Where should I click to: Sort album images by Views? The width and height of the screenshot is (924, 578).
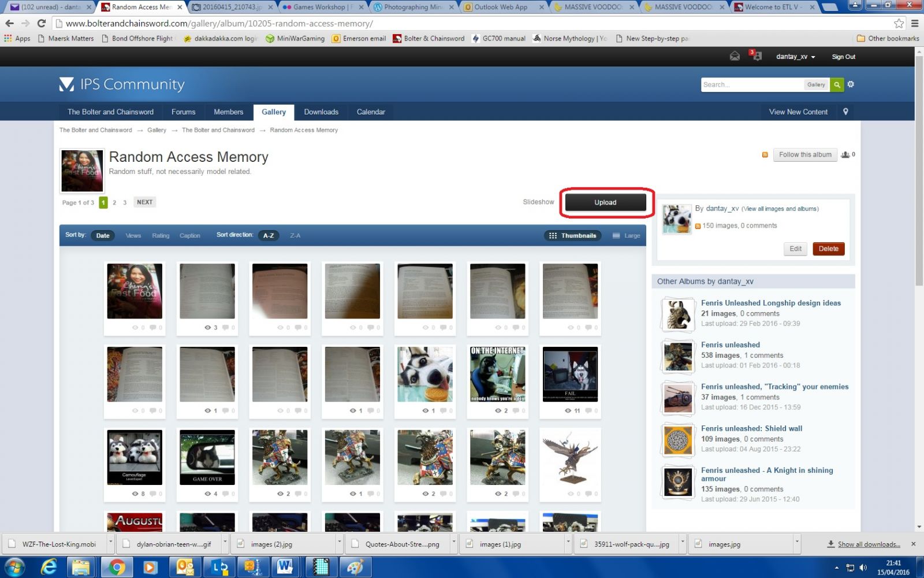point(133,236)
